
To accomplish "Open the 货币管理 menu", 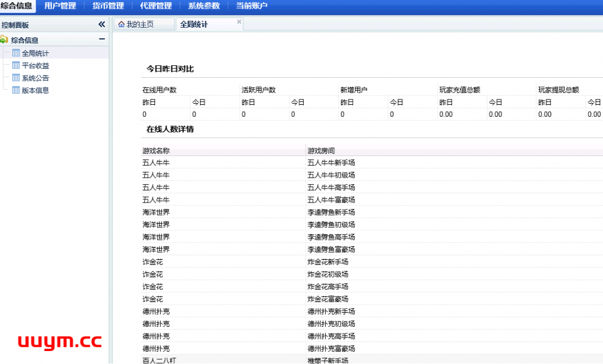I will tap(108, 6).
